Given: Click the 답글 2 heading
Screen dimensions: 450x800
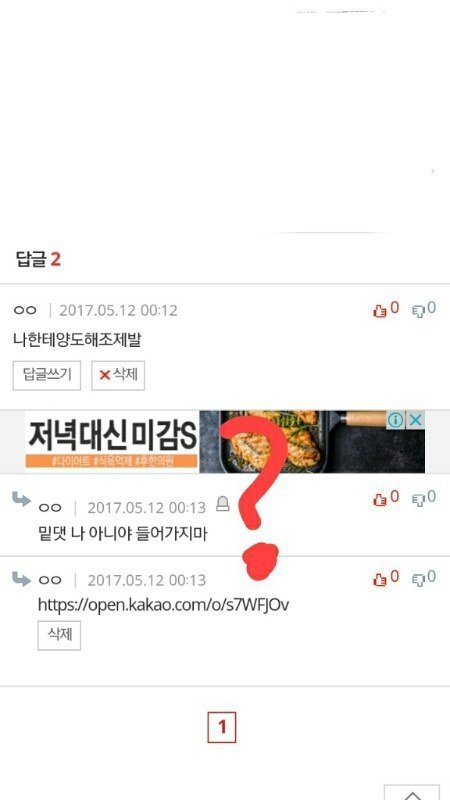Looking at the screenshot, I should [x=38, y=259].
